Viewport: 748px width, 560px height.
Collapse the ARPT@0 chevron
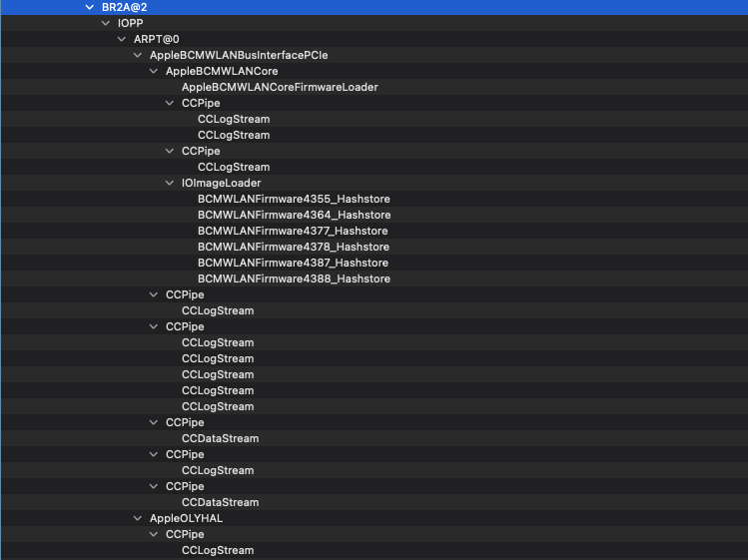(x=122, y=39)
